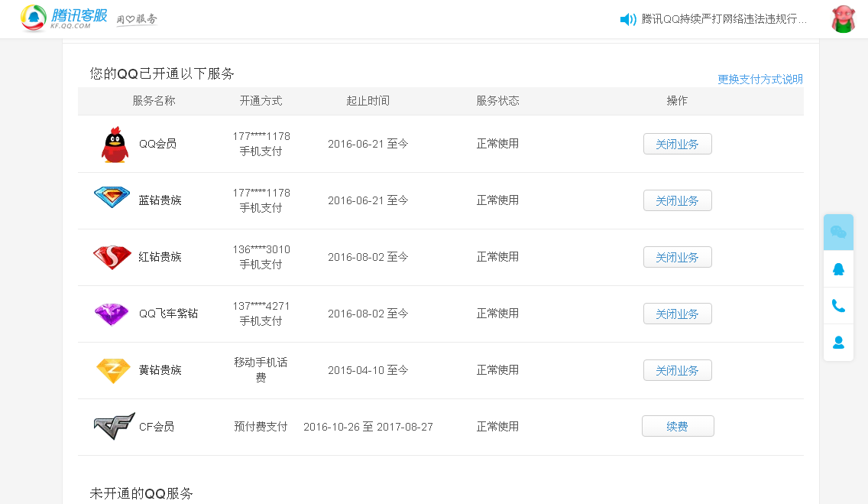The image size is (868, 504).
Task: Click the 未开通的QQ服务 heading
Action: (x=141, y=493)
